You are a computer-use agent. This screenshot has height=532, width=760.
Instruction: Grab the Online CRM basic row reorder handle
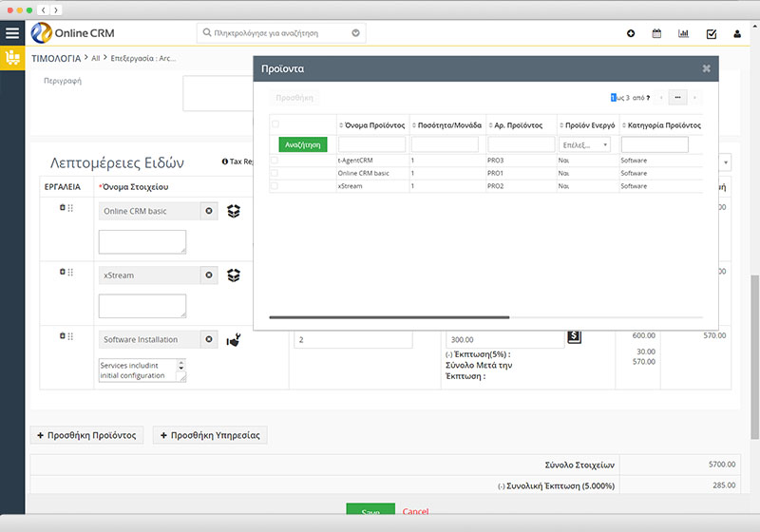click(70, 208)
